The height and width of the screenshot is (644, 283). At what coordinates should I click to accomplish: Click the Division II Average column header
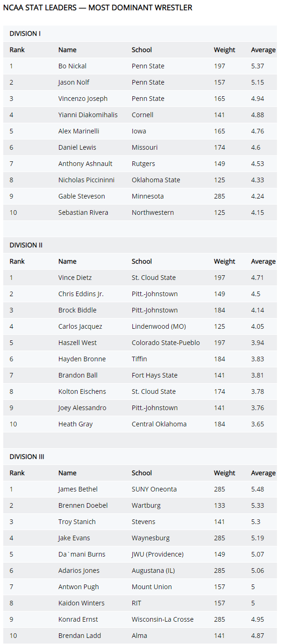coord(263,261)
